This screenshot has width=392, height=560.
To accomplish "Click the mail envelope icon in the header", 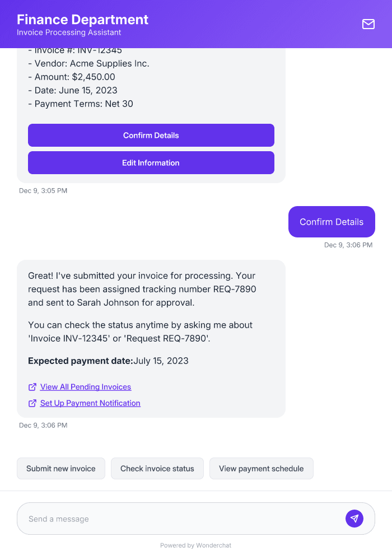I will tap(368, 24).
